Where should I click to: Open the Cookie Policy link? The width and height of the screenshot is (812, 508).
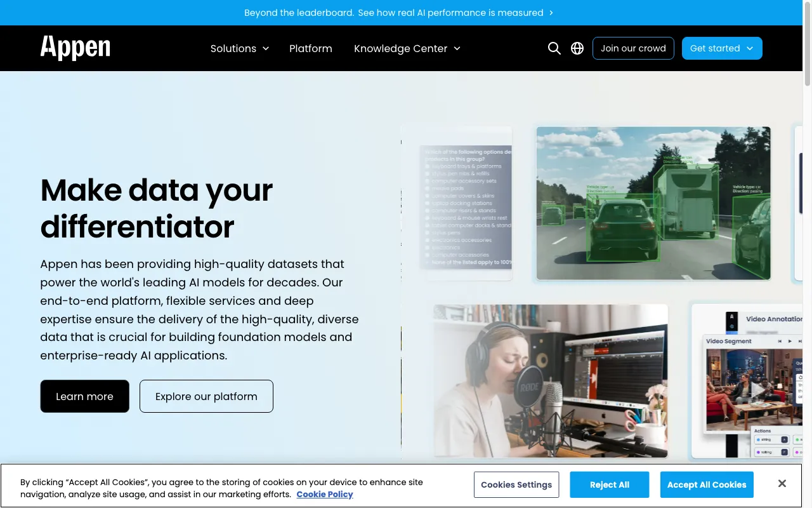(325, 494)
